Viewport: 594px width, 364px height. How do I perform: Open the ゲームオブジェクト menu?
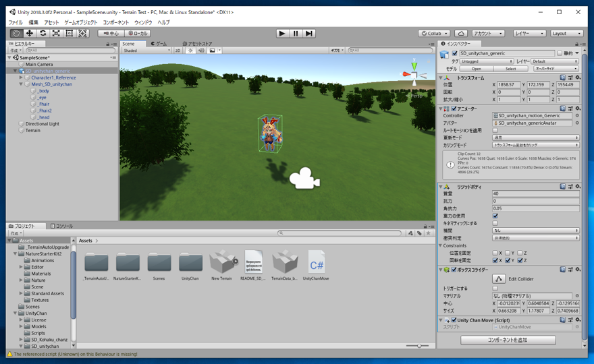[81, 22]
